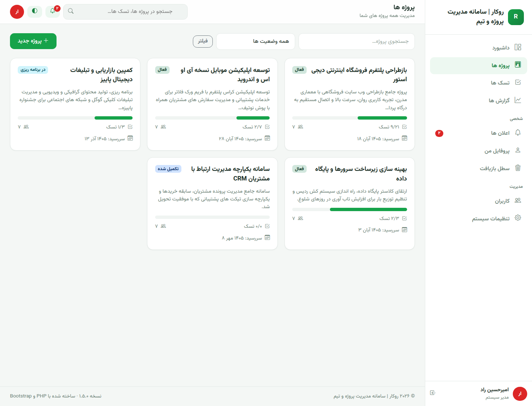The width and height of the screenshot is (532, 406).
Task: Open project سامانه یکپارچه مدیریت ارتباط با مشتریان CRM
Action: (x=230, y=173)
